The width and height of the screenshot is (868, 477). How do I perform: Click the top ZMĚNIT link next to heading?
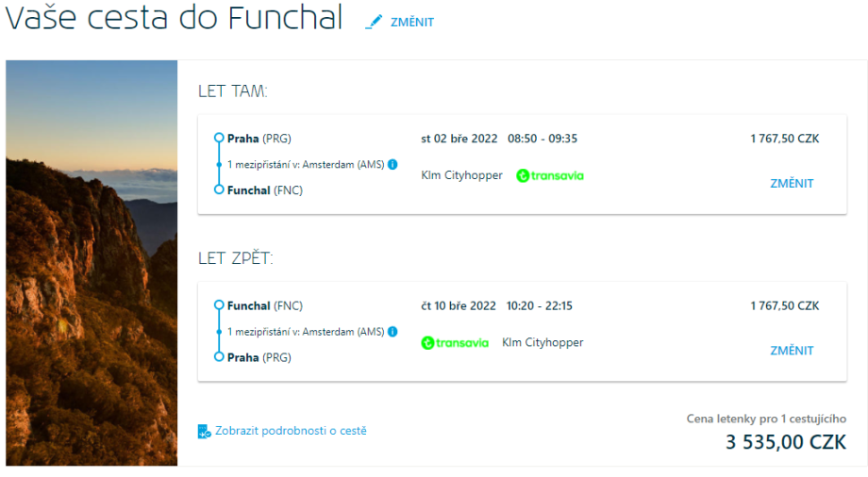click(412, 22)
